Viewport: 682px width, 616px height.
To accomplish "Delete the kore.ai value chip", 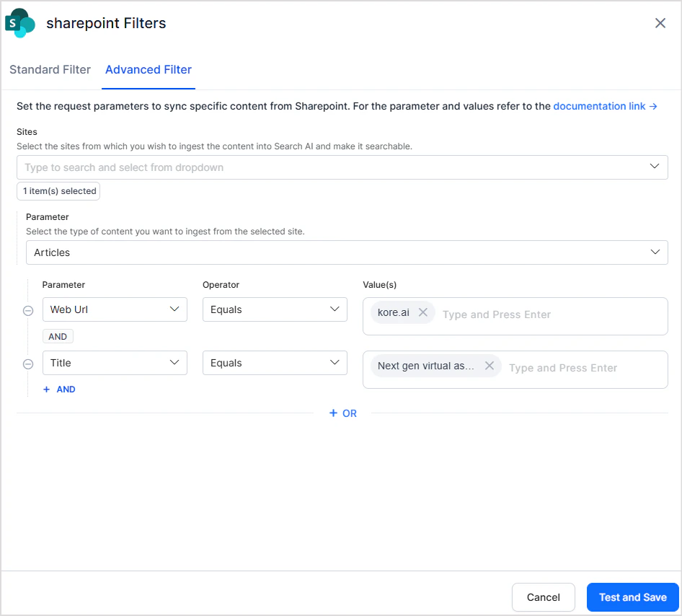I will click(x=423, y=312).
